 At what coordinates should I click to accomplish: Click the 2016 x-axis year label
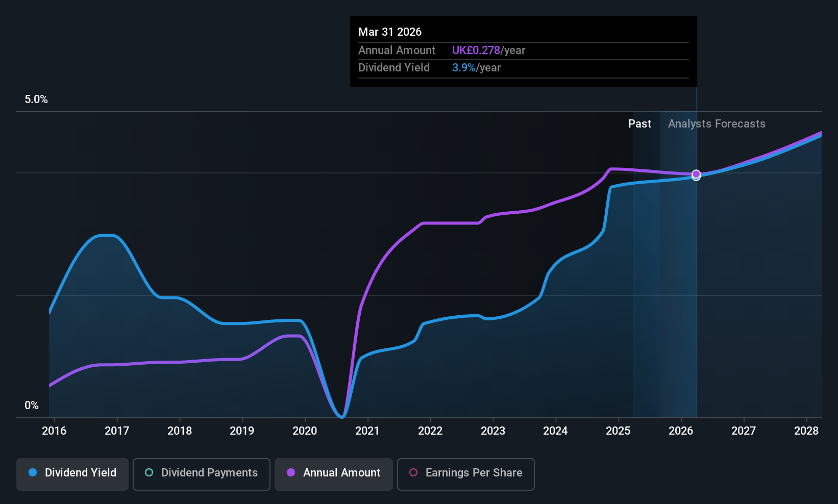[x=54, y=431]
